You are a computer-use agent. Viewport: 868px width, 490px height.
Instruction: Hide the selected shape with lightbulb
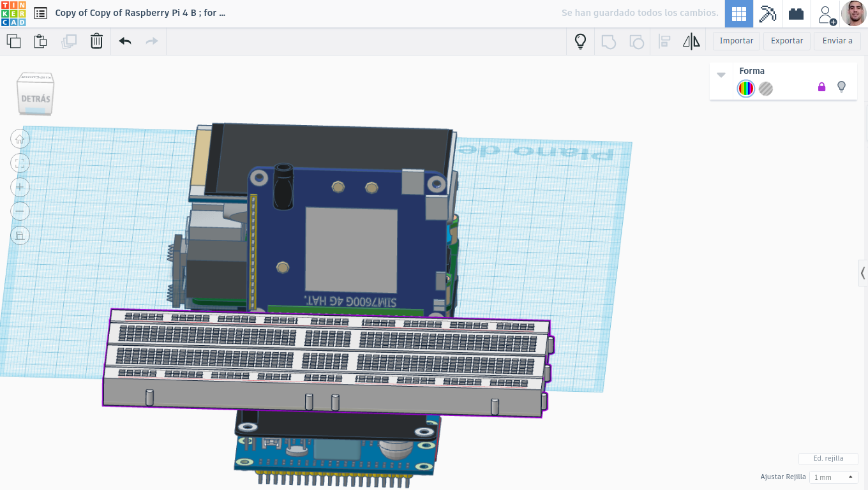841,87
